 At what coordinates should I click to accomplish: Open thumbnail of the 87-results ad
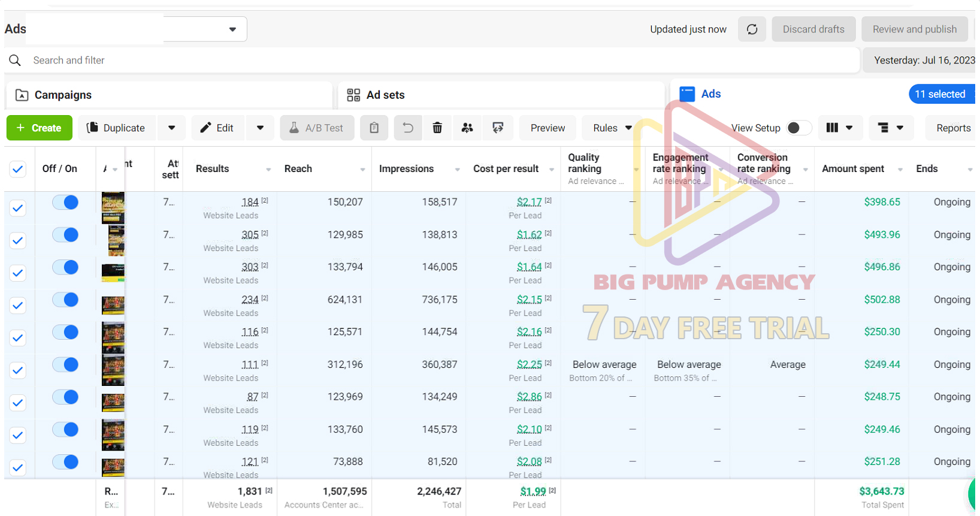113,403
